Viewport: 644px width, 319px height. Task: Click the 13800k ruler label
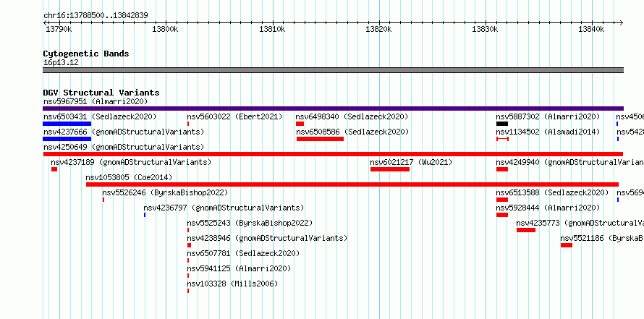coord(165,29)
